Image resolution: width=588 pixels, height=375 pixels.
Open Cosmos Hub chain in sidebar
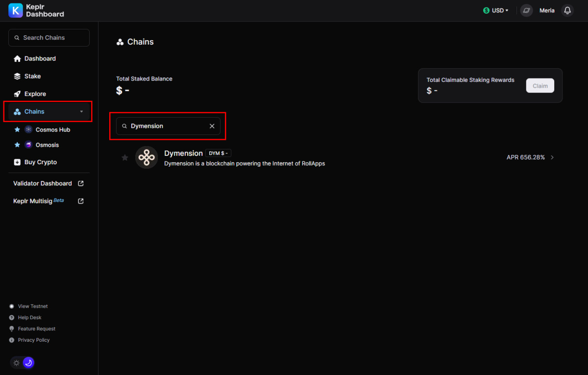tap(53, 130)
